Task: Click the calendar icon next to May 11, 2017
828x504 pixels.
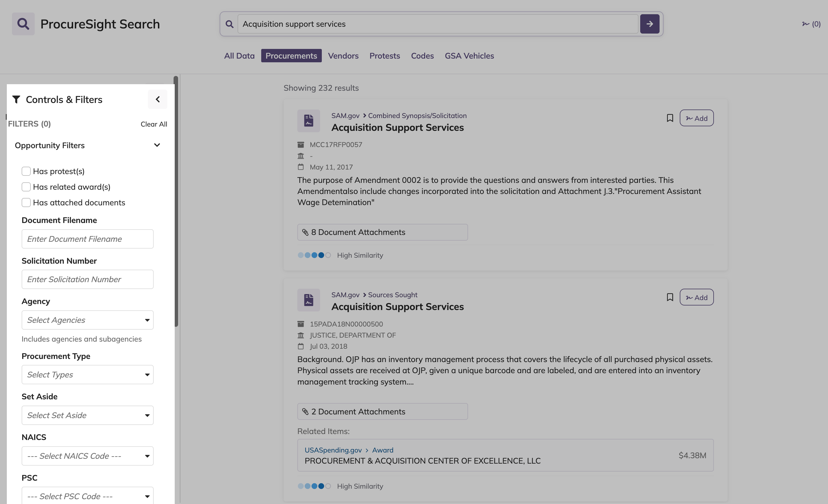Action: pos(301,167)
